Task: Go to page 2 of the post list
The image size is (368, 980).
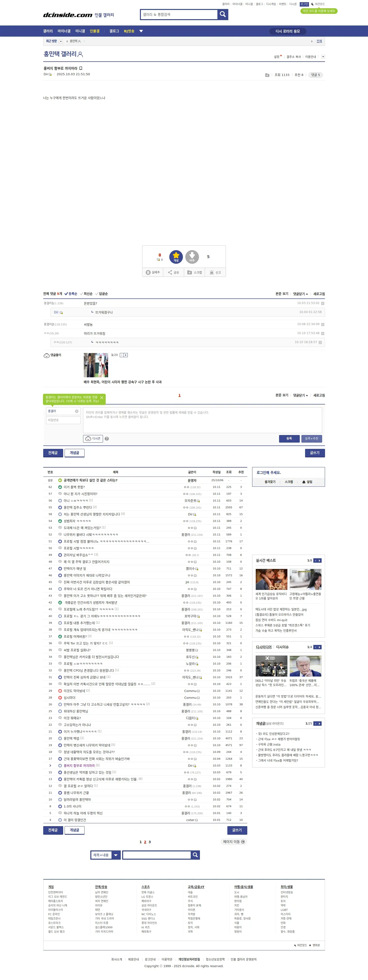Action: 145,842
